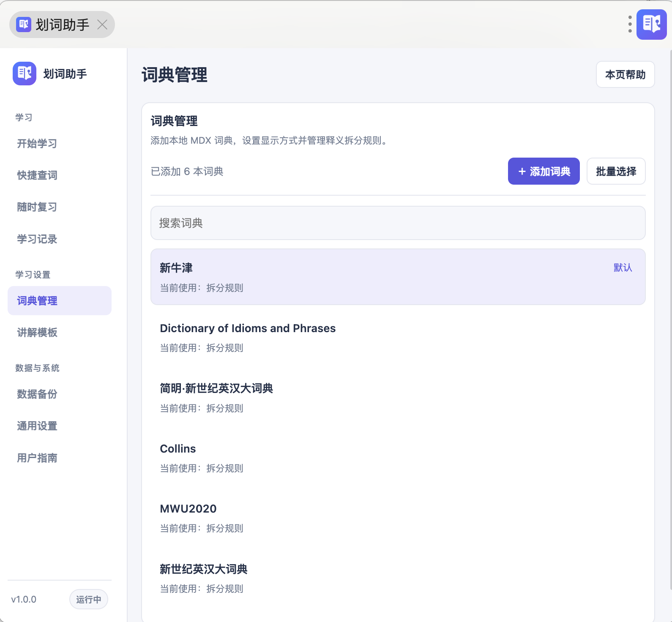This screenshot has height=622, width=672.
Task: Select the MWU2020 dictionary row
Action: tap(398, 518)
